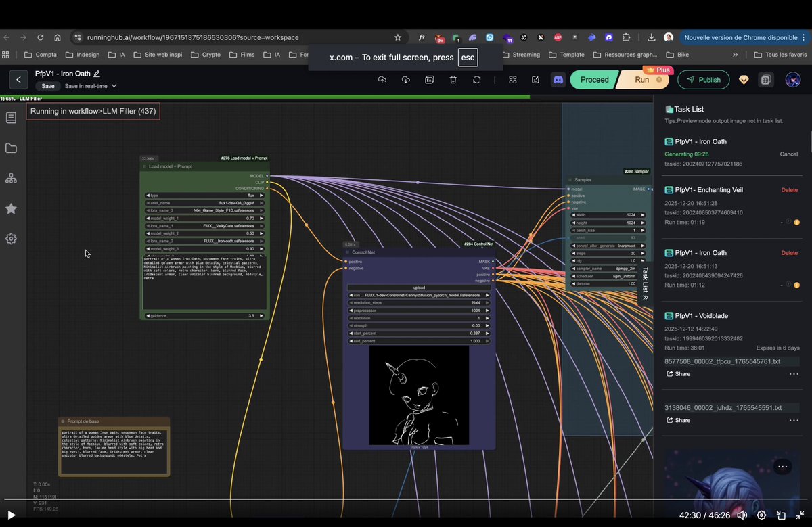The width and height of the screenshot is (812, 527).
Task: Click the refresh toolbar icon
Action: (477, 80)
